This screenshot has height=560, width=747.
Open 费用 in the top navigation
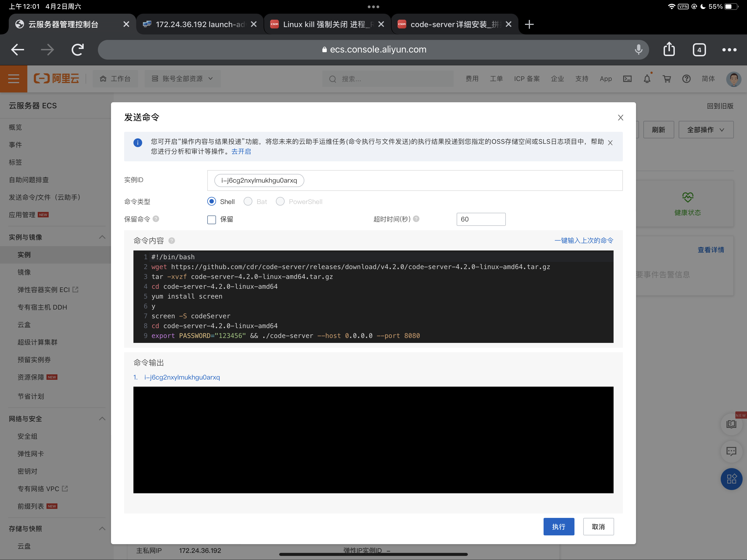point(472,79)
